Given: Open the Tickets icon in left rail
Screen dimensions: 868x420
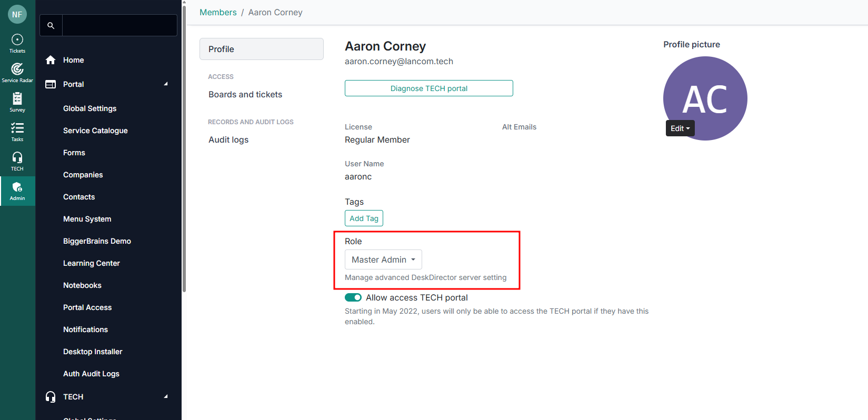Looking at the screenshot, I should click(17, 43).
